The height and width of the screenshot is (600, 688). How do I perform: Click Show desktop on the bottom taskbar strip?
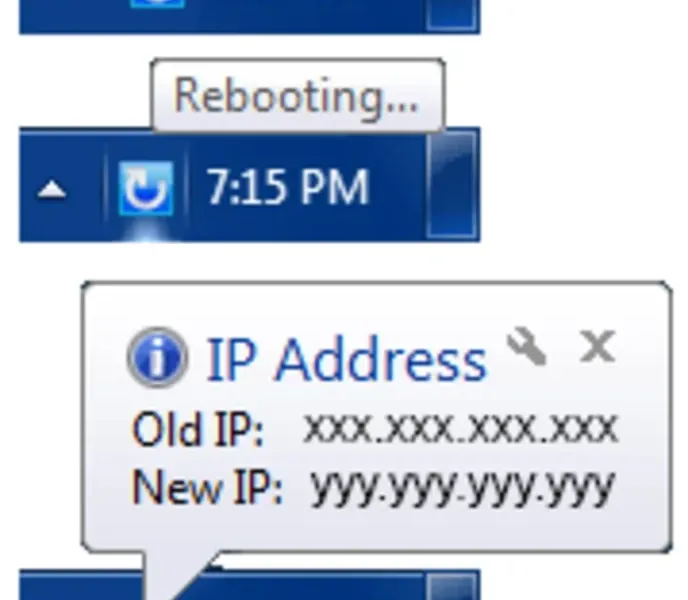click(452, 587)
